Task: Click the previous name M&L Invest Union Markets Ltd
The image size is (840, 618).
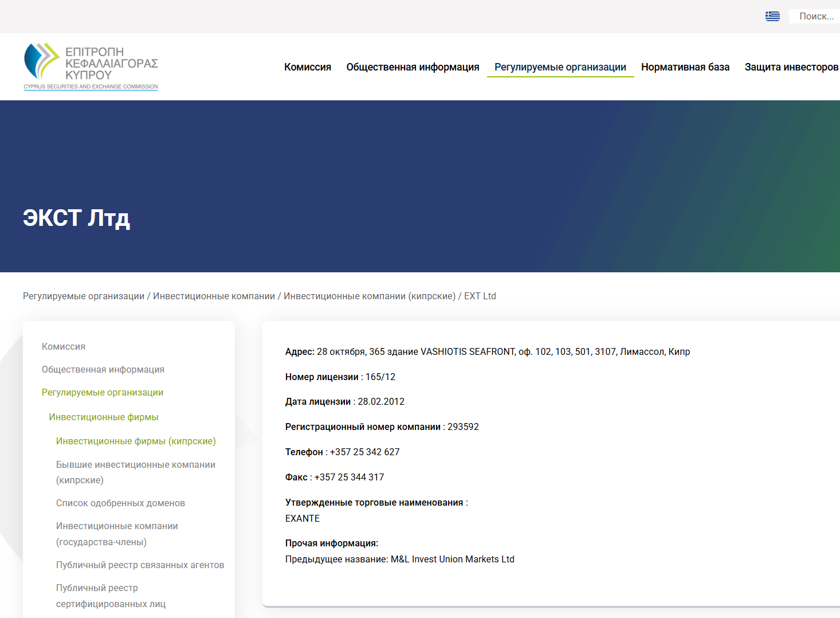Action: click(x=453, y=559)
